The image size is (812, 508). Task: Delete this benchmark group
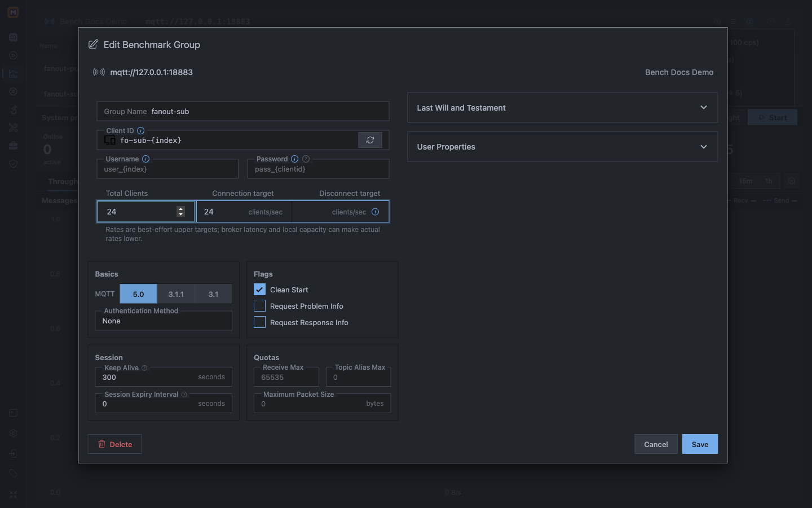click(x=114, y=444)
